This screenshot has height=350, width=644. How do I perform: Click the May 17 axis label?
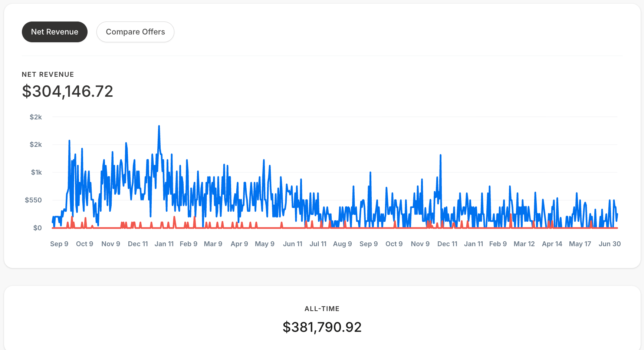coord(580,244)
